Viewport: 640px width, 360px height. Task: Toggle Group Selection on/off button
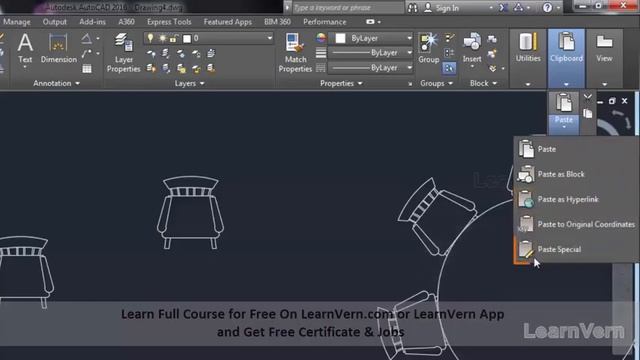449,68
